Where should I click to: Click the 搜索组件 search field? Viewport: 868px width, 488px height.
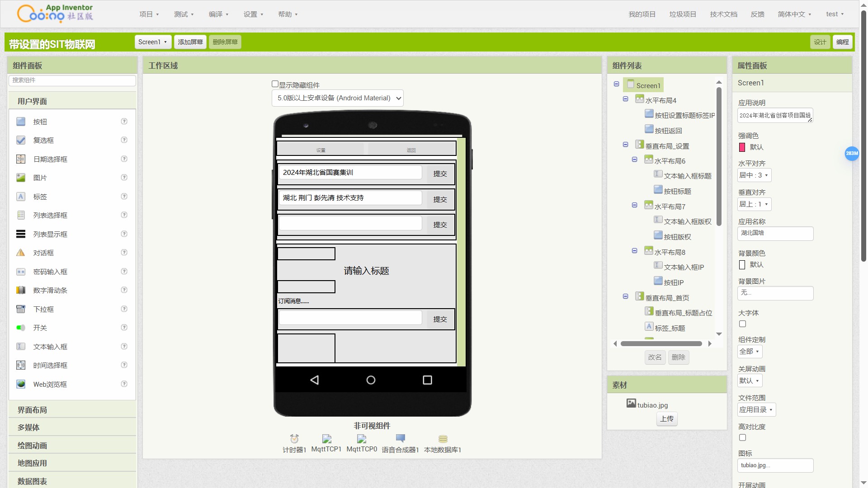(72, 80)
